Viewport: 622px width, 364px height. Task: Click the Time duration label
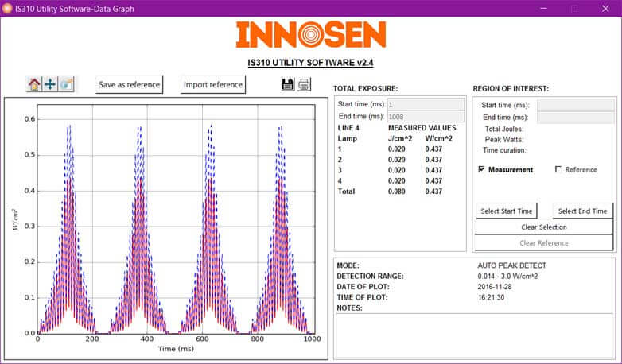504,150
